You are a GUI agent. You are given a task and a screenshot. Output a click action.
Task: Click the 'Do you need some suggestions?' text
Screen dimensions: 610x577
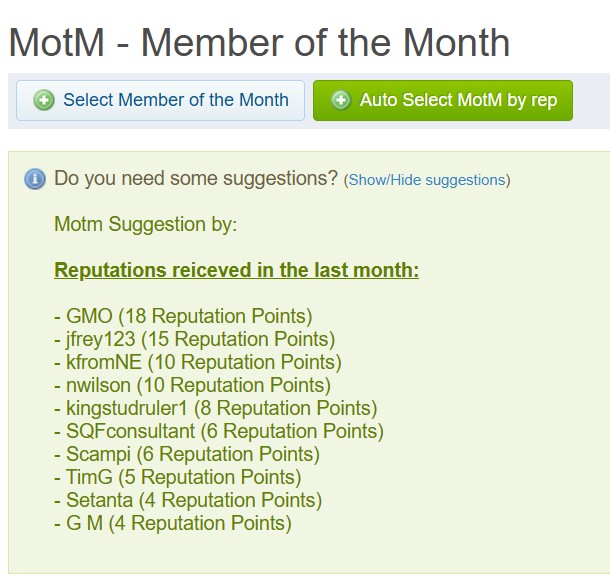(x=196, y=179)
